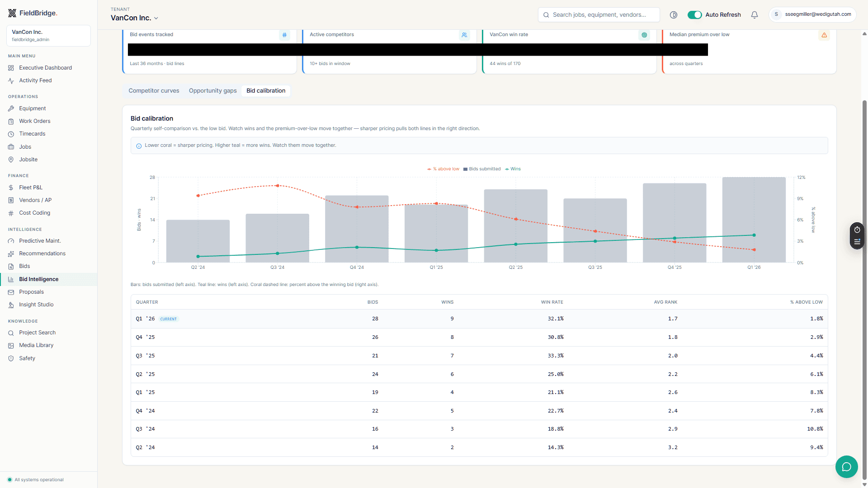Click info icon in coral/teal hint banner
868x488 pixels.
pyautogui.click(x=139, y=146)
